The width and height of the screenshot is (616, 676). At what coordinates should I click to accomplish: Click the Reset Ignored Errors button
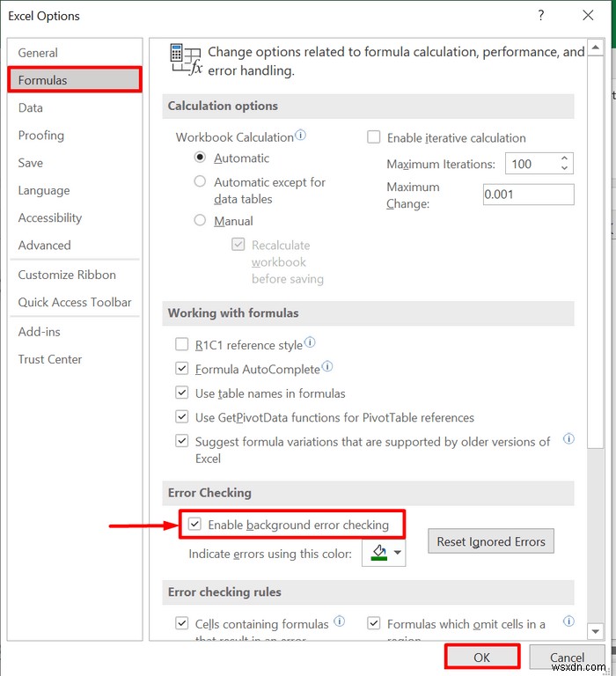(x=491, y=541)
